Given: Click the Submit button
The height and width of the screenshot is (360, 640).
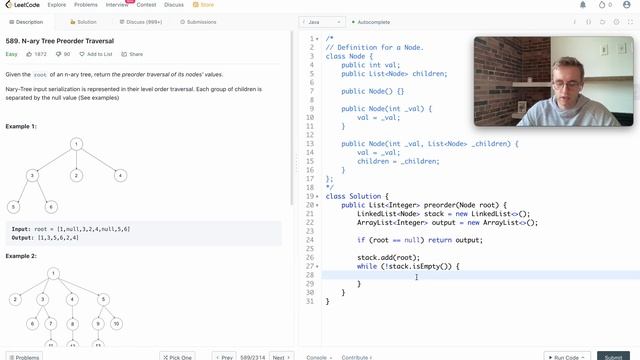Looking at the screenshot, I should (x=613, y=356).
